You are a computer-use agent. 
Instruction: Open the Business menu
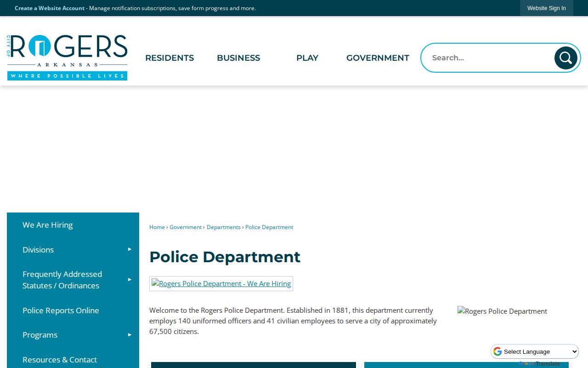pyautogui.click(x=238, y=58)
